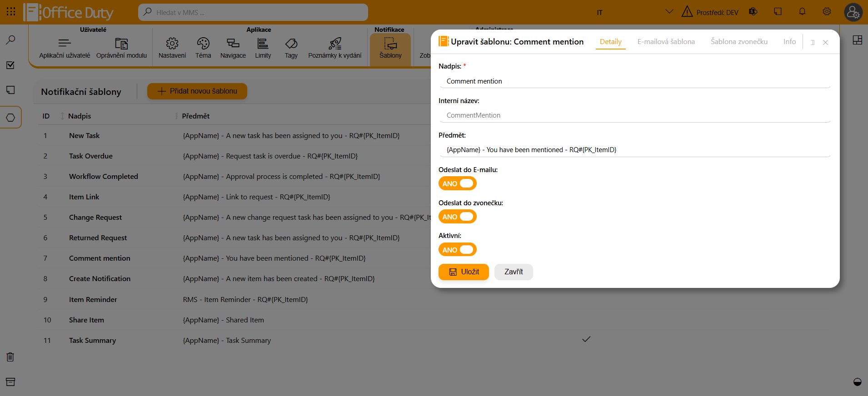This screenshot has width=868, height=396.
Task: Toggle the dashboard layout icon at right
Action: [x=858, y=40]
